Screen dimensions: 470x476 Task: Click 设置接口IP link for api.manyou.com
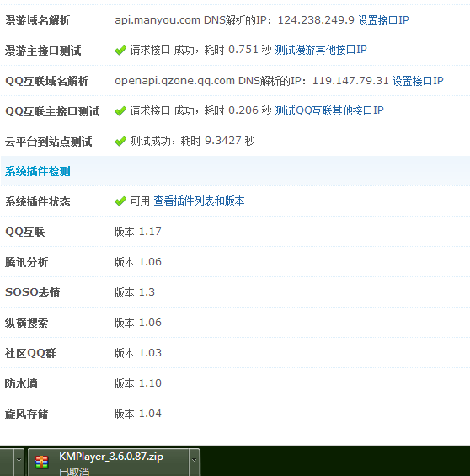point(383,20)
